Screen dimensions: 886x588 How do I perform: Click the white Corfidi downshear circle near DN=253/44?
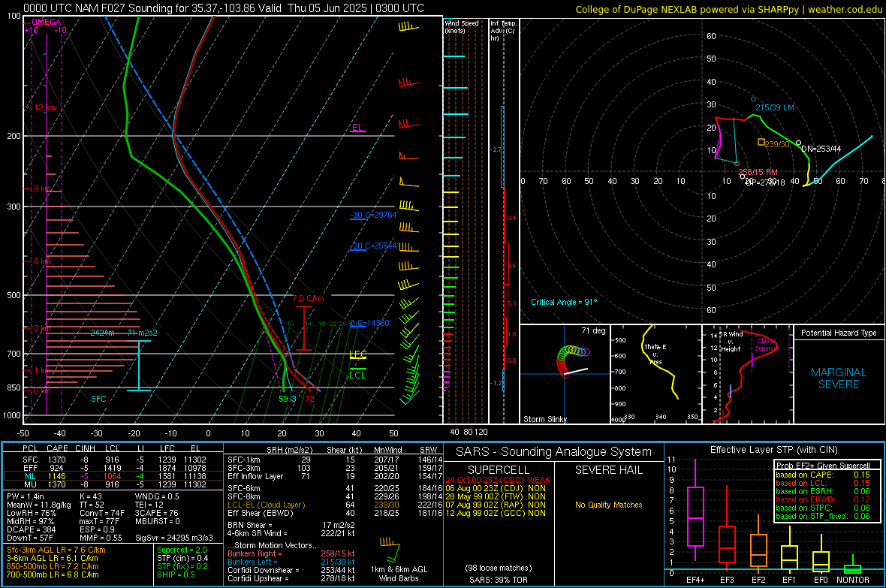click(798, 143)
